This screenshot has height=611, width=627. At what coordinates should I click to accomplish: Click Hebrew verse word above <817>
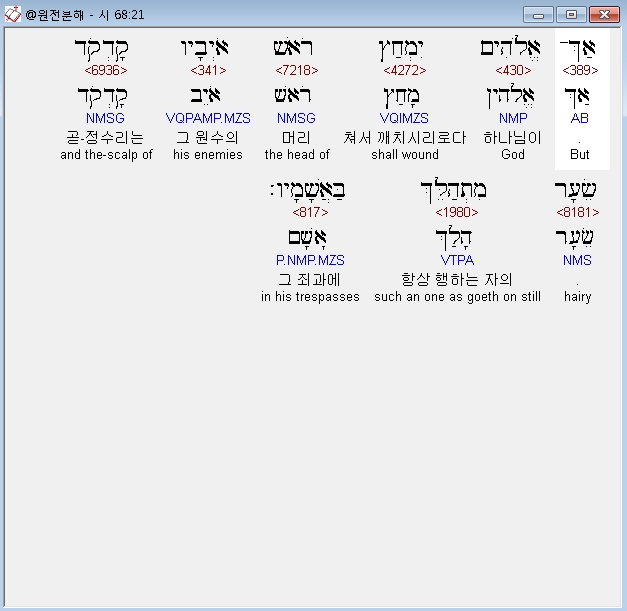pos(308,191)
